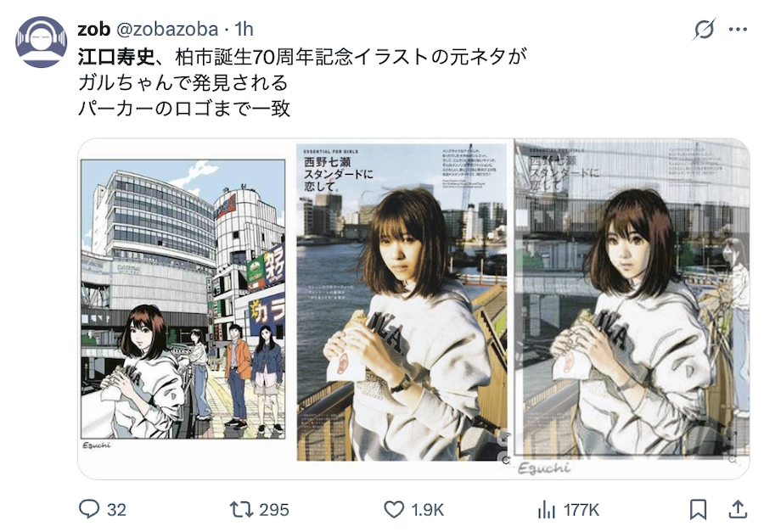The width and height of the screenshot is (764, 532).
Task: Click the share upload icon
Action: pos(739,509)
